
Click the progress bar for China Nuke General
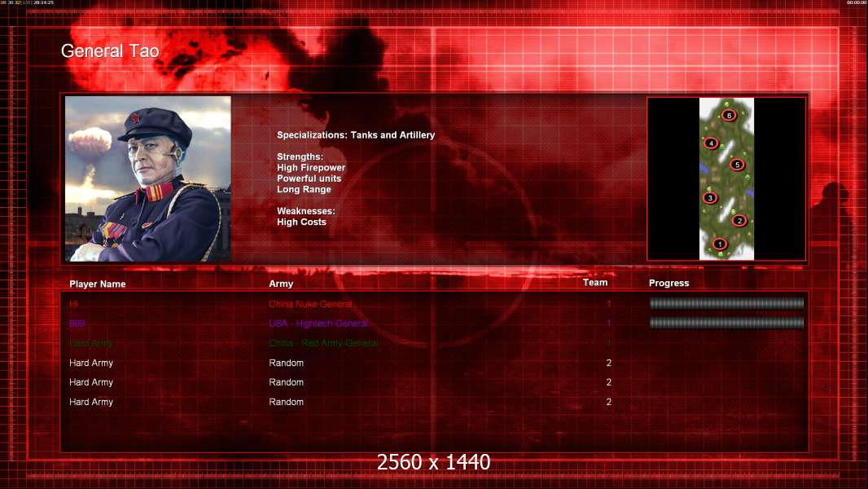[726, 303]
